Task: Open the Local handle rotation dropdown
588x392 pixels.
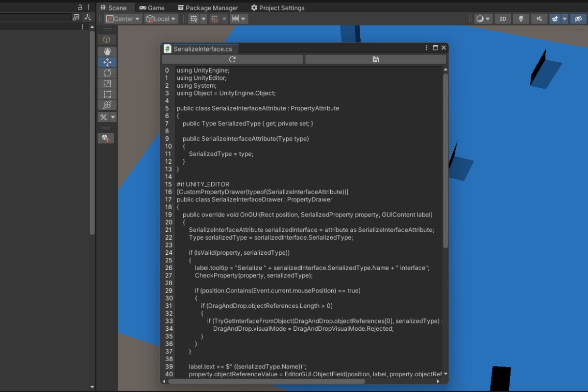Action: pos(161,19)
